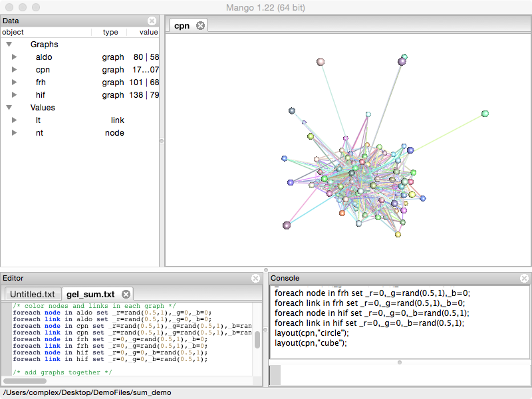Close the Data panel
Image resolution: width=532 pixels, height=399 pixels.
[152, 21]
